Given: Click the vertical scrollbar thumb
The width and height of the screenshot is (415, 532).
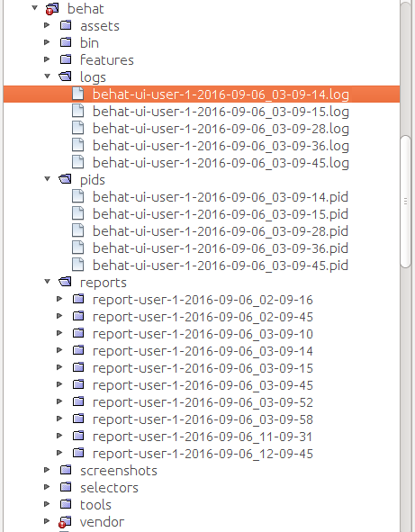Looking at the screenshot, I should click(x=405, y=202).
